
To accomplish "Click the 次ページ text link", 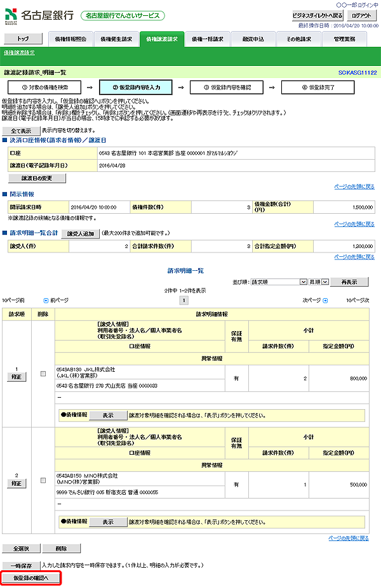I will (x=312, y=301).
